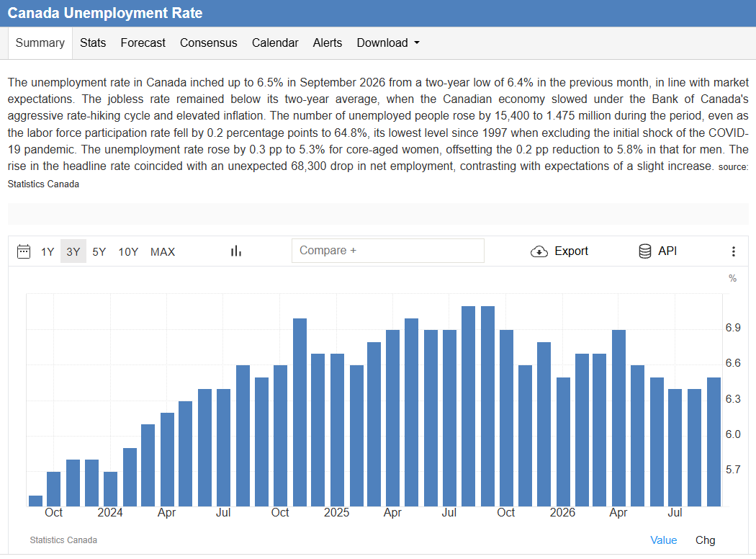Click the 6.9 y-axis label
Screen dimensions: 756x559
pos(733,328)
